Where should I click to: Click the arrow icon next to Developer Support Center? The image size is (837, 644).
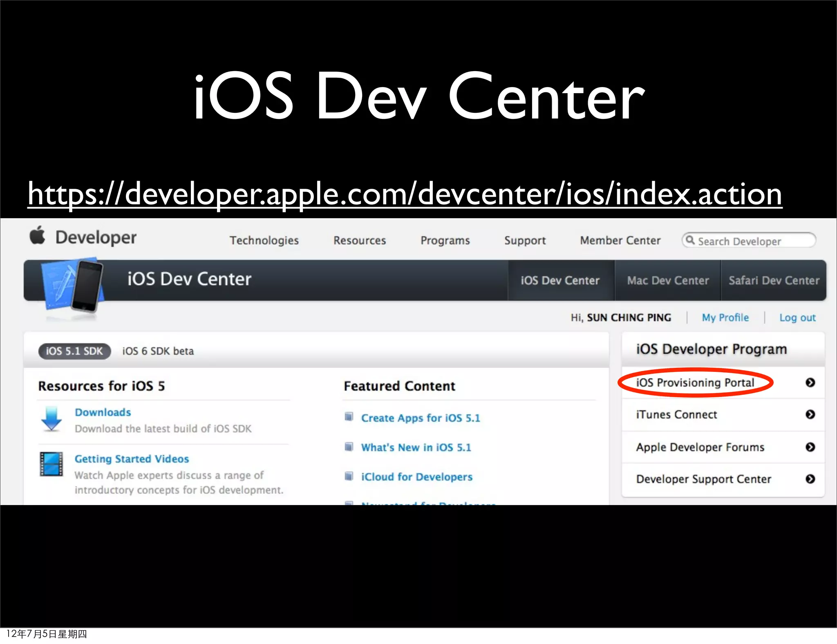coord(810,479)
